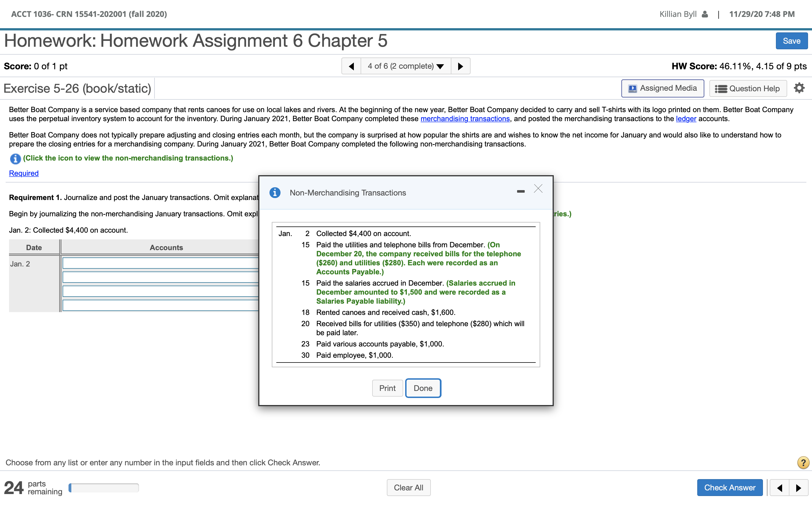Click the Required link

coord(23,173)
